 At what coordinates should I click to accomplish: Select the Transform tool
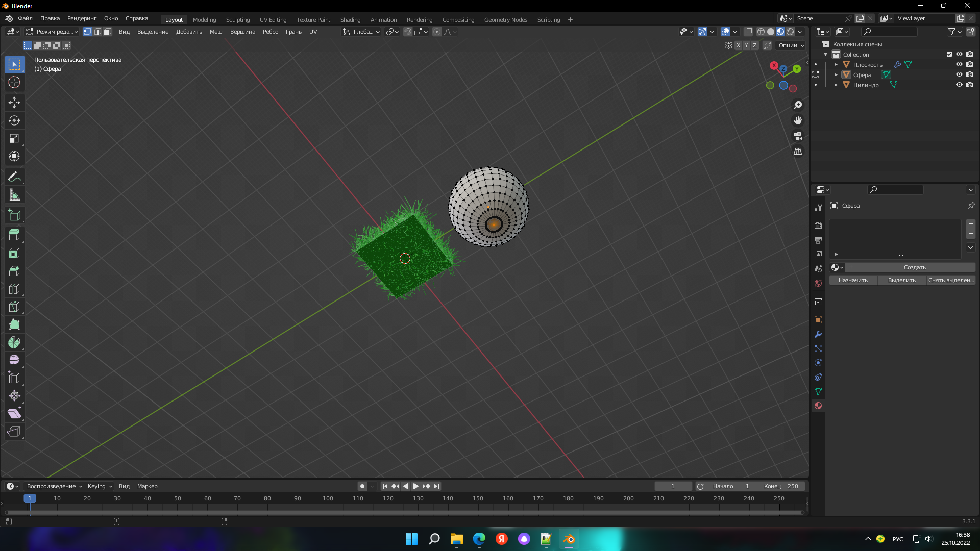click(x=14, y=156)
